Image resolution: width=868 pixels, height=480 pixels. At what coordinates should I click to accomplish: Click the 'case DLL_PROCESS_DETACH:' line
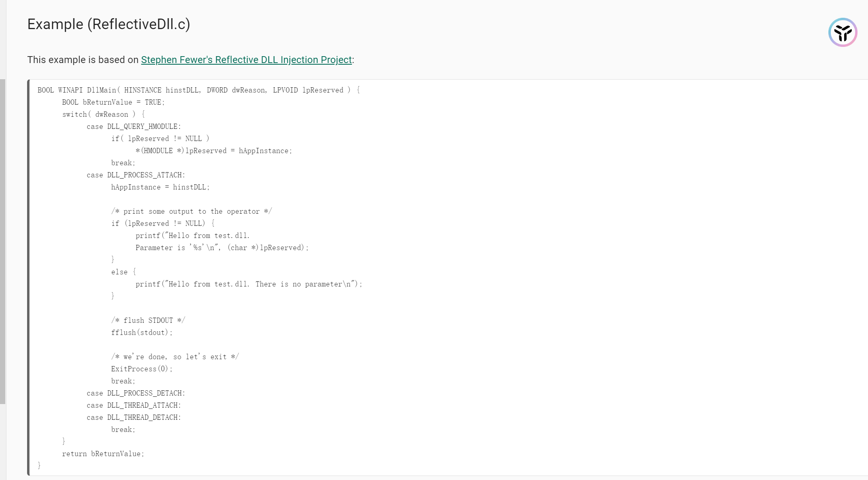(136, 393)
